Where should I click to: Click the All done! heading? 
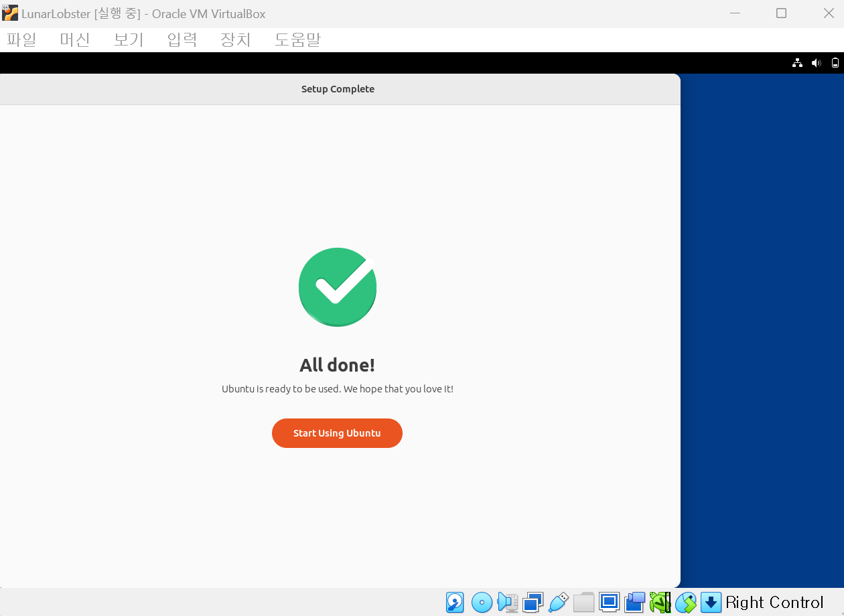tap(337, 365)
